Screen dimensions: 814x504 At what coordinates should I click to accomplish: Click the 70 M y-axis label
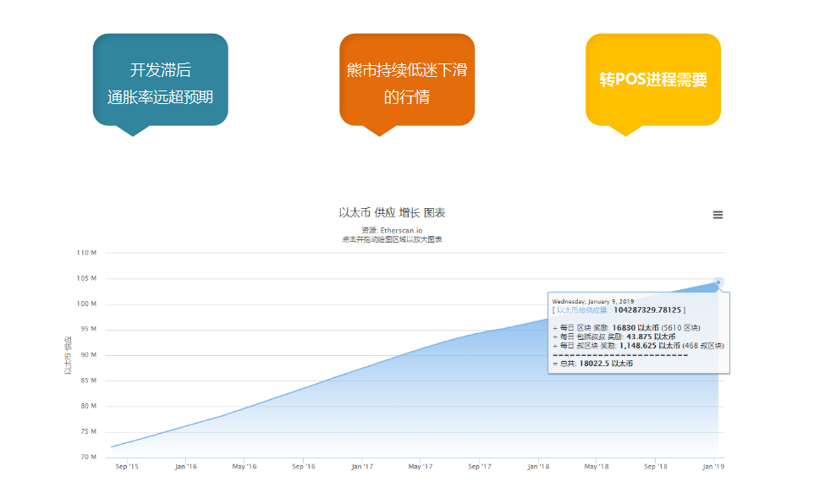[x=89, y=457]
